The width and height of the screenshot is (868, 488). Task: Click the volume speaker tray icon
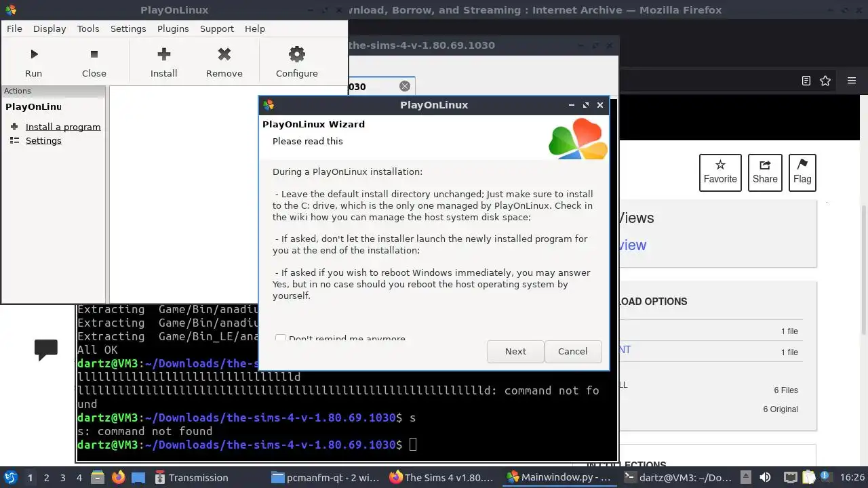(x=765, y=478)
